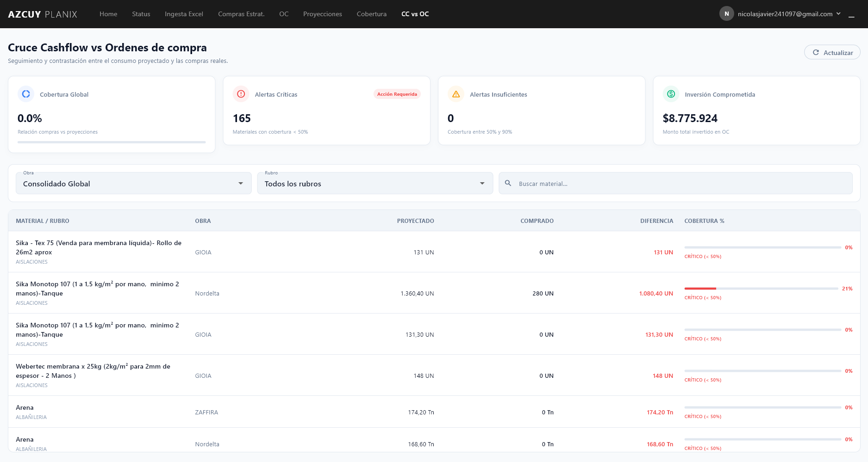This screenshot has width=868, height=462.
Task: Navigate to Compras Estrat.
Action: tap(241, 14)
